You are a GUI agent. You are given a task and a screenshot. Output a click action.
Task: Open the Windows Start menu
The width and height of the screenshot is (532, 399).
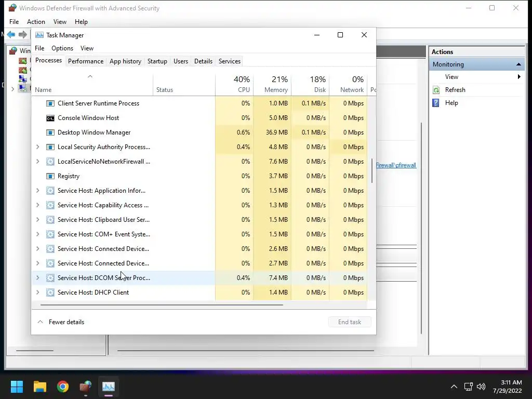pyautogui.click(x=17, y=387)
